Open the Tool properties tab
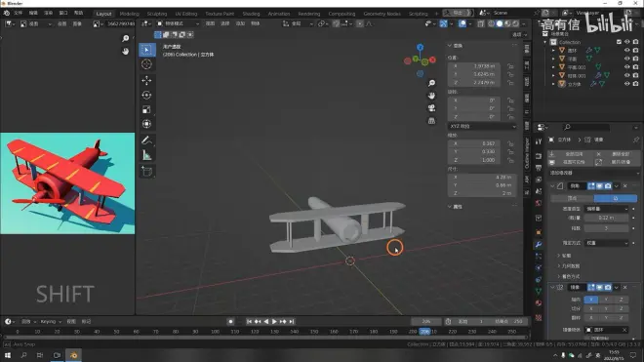The width and height of the screenshot is (644, 362). click(539, 141)
